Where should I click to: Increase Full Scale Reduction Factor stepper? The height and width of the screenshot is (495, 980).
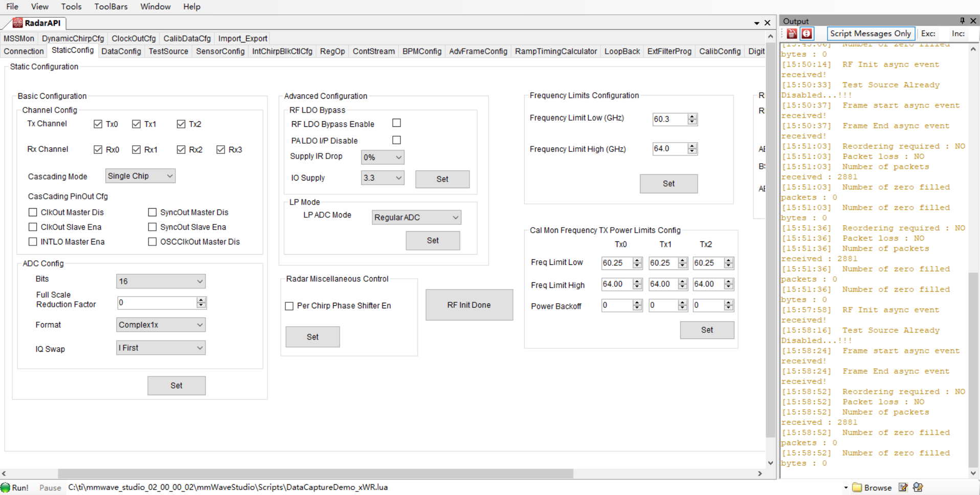201,300
